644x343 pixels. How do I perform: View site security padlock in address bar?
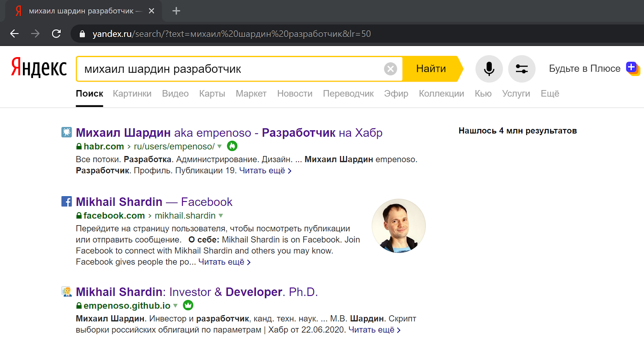pos(82,34)
